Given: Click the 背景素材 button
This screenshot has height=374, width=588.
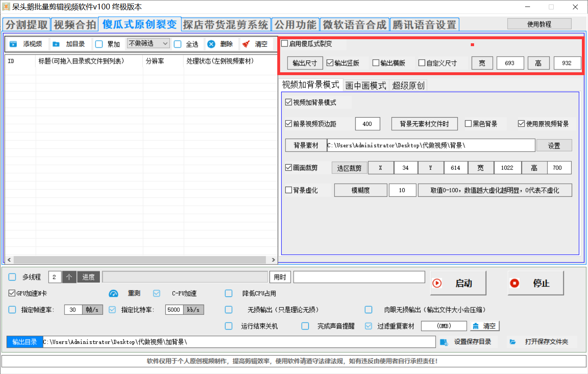Looking at the screenshot, I should pos(306,145).
